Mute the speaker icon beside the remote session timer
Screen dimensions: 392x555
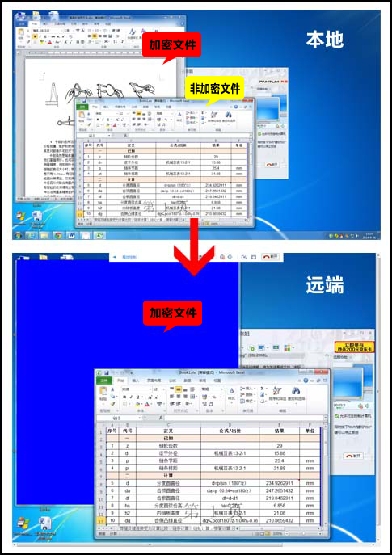[360, 406]
